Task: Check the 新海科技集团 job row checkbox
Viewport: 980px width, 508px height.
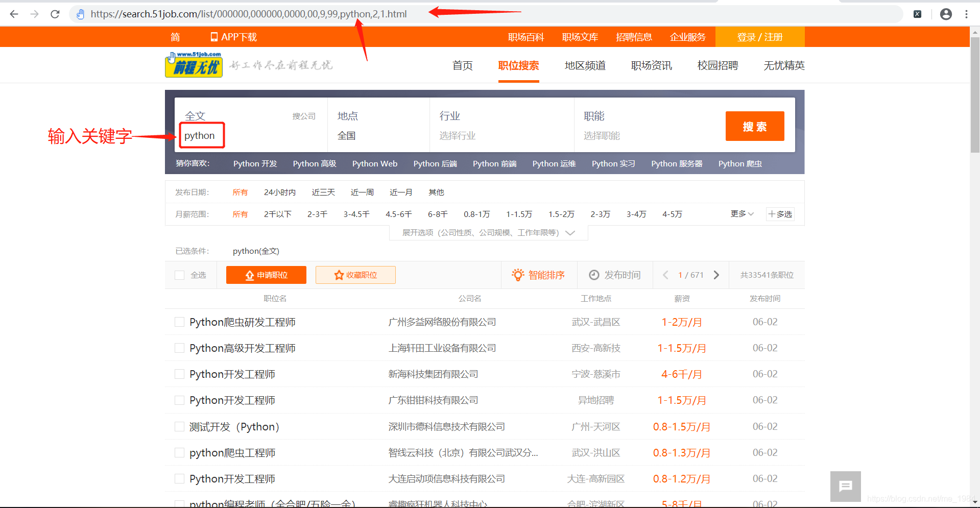Action: pos(180,374)
